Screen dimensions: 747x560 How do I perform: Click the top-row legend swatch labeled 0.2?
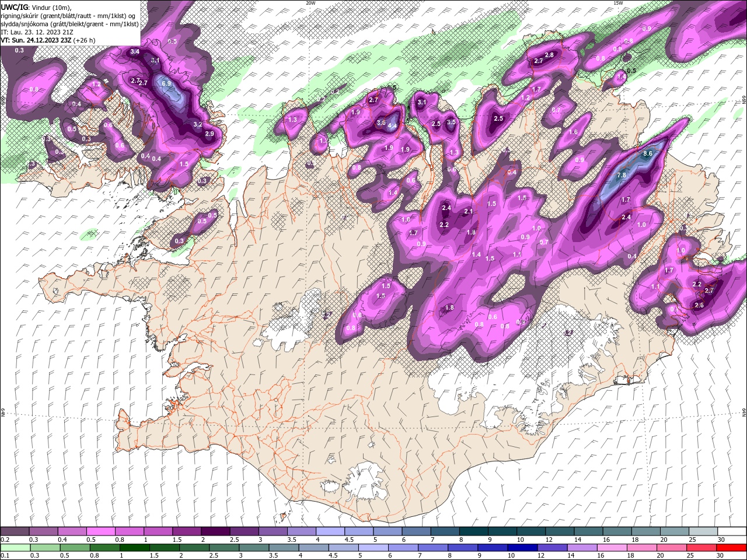click(15, 531)
